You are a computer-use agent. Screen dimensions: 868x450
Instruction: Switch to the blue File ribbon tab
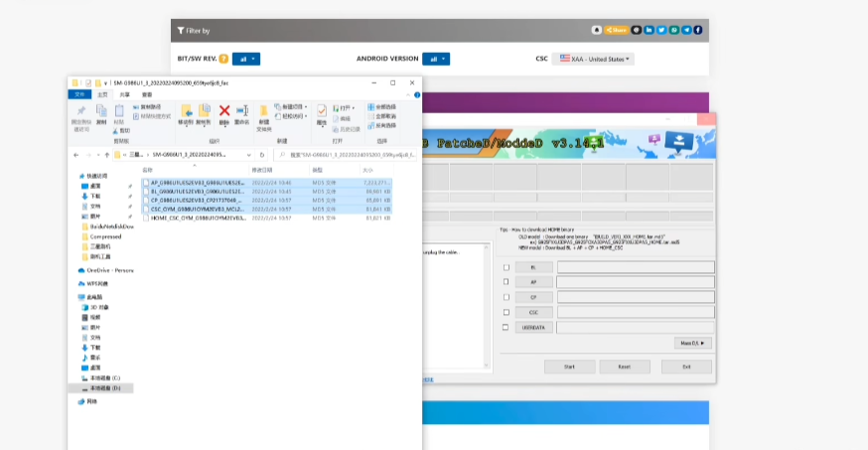pyautogui.click(x=79, y=94)
